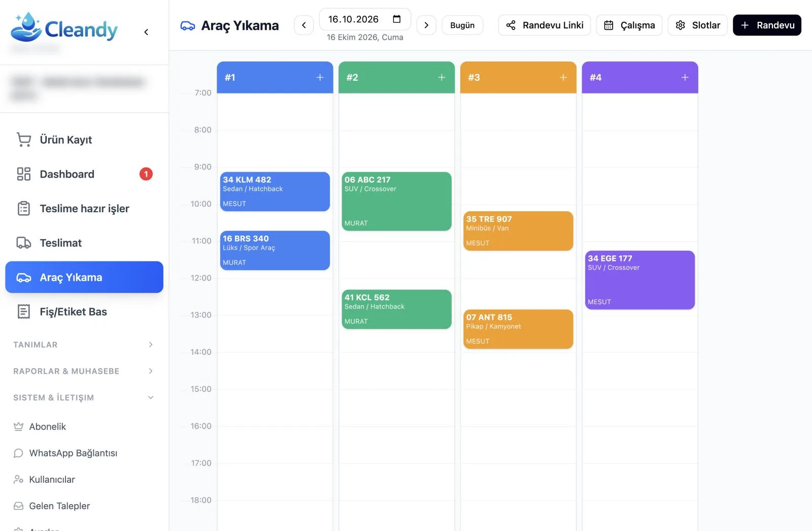The width and height of the screenshot is (812, 531).
Task: Collapse the SİSTEM & İLETİŞİM section
Action: pos(84,397)
